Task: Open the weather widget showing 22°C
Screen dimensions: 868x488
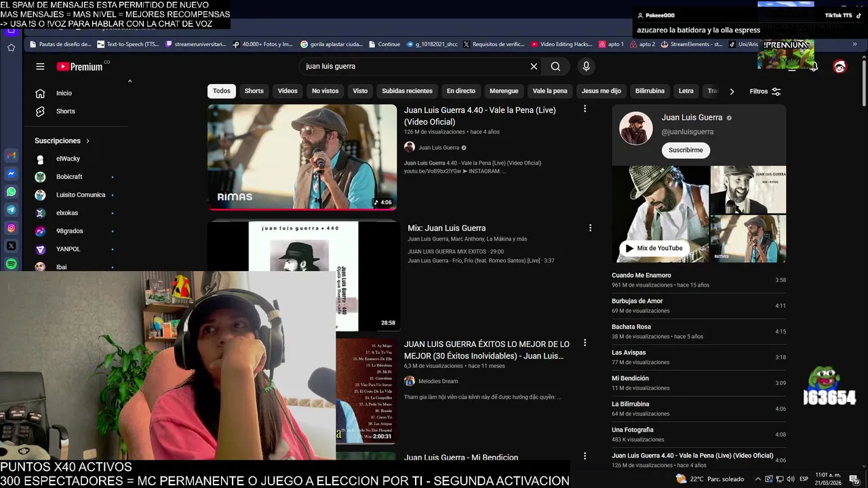Action: click(x=710, y=479)
